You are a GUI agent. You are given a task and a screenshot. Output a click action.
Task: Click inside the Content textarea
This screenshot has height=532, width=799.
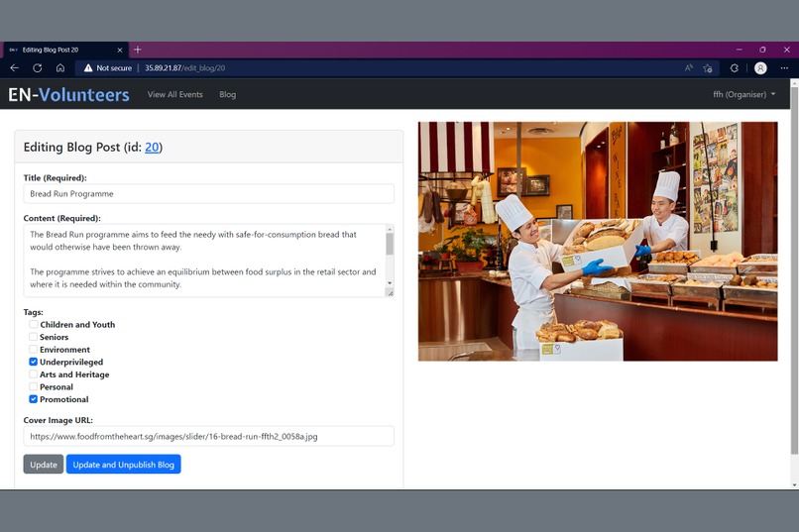pos(204,261)
